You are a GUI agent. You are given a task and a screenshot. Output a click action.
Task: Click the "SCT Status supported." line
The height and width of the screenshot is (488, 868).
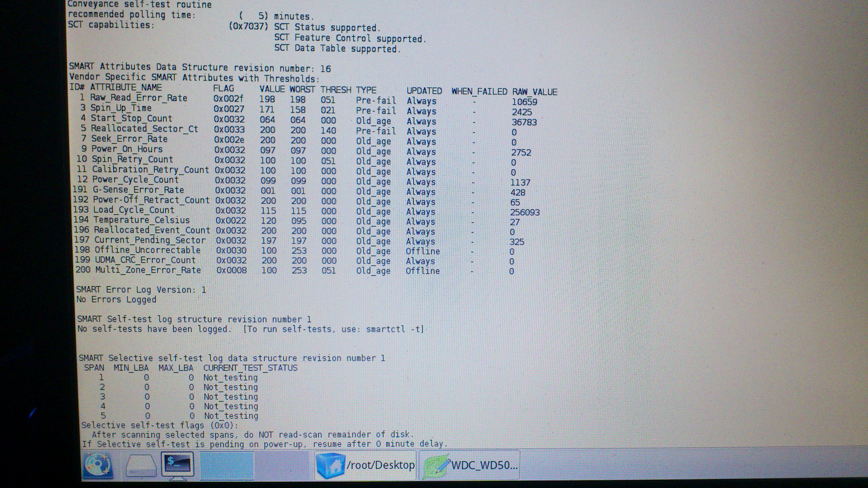[327, 27]
